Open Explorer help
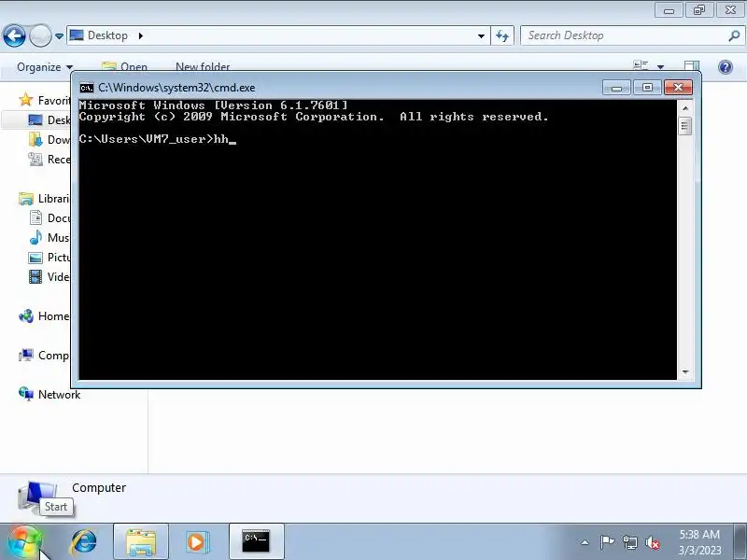The height and width of the screenshot is (560, 747). pyautogui.click(x=726, y=67)
